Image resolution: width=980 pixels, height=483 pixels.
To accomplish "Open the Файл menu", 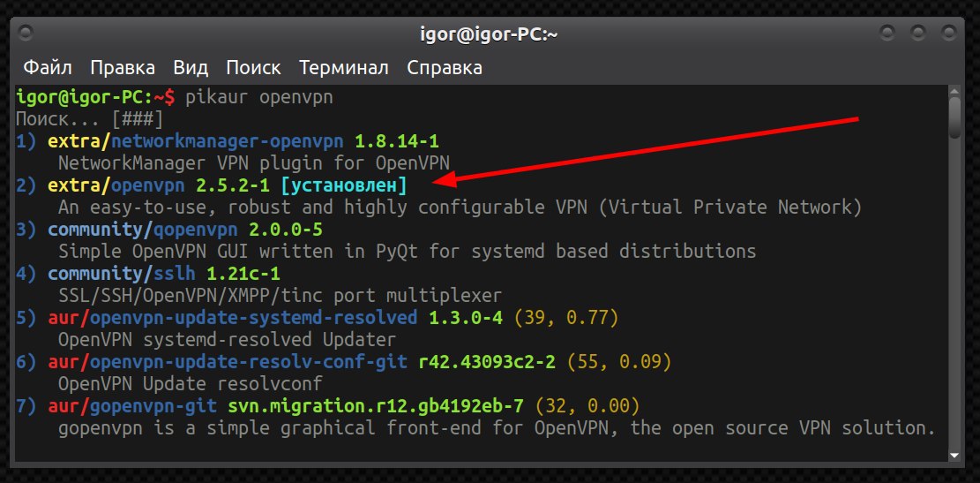I will (48, 67).
